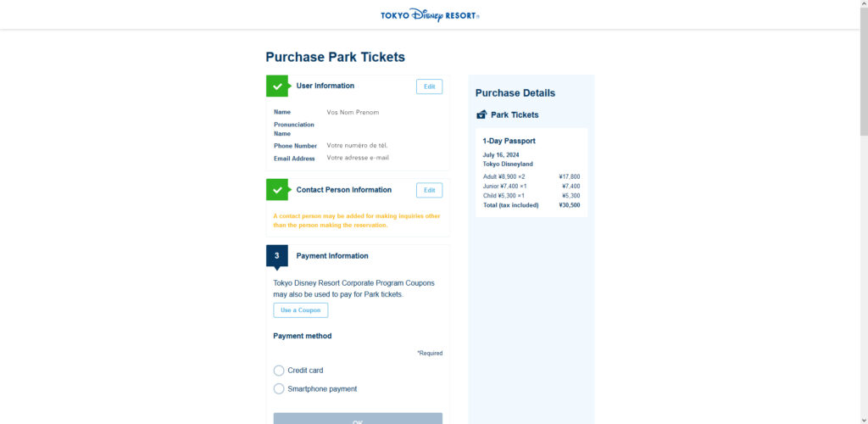This screenshot has height=424, width=868.
Task: Expand the Payment Information header
Action: click(332, 256)
